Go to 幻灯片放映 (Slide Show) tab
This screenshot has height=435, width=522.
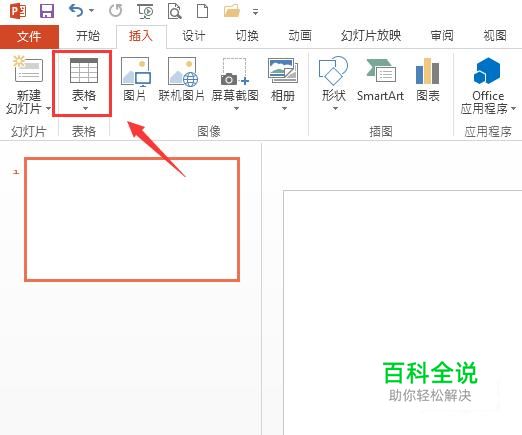pos(371,36)
